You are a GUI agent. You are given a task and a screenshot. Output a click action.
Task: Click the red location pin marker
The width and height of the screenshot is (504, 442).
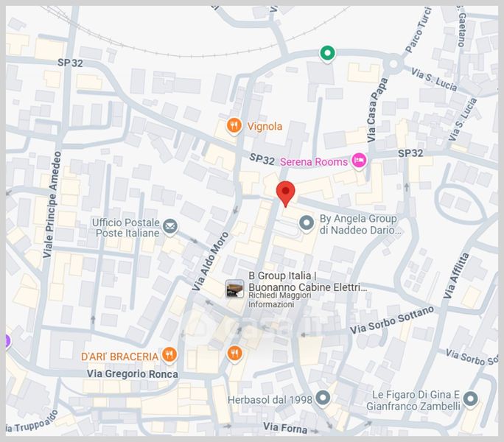click(x=285, y=193)
